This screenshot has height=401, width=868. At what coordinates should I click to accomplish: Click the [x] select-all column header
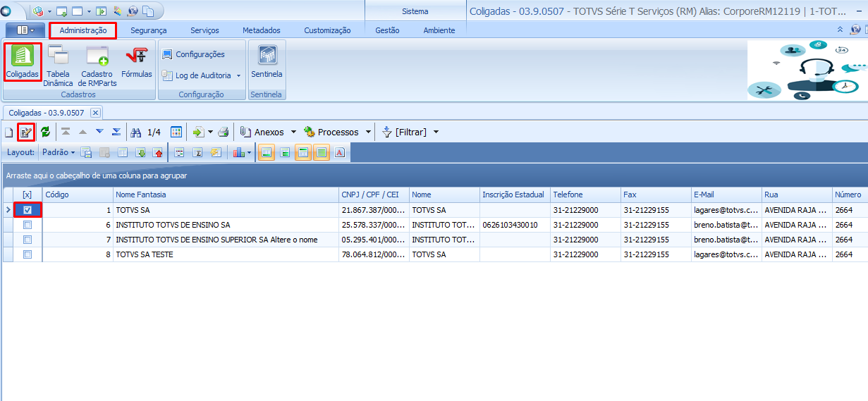click(27, 195)
